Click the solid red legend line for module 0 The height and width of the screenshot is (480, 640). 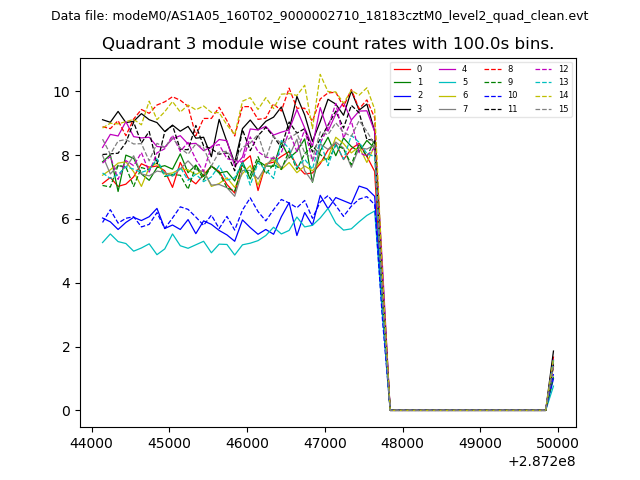pyautogui.click(x=402, y=69)
